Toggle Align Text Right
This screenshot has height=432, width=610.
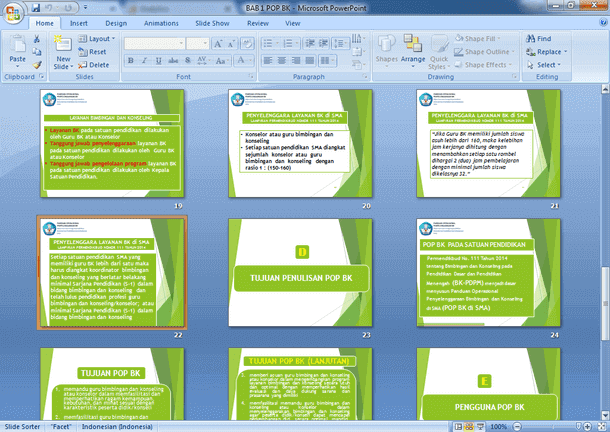click(296, 60)
